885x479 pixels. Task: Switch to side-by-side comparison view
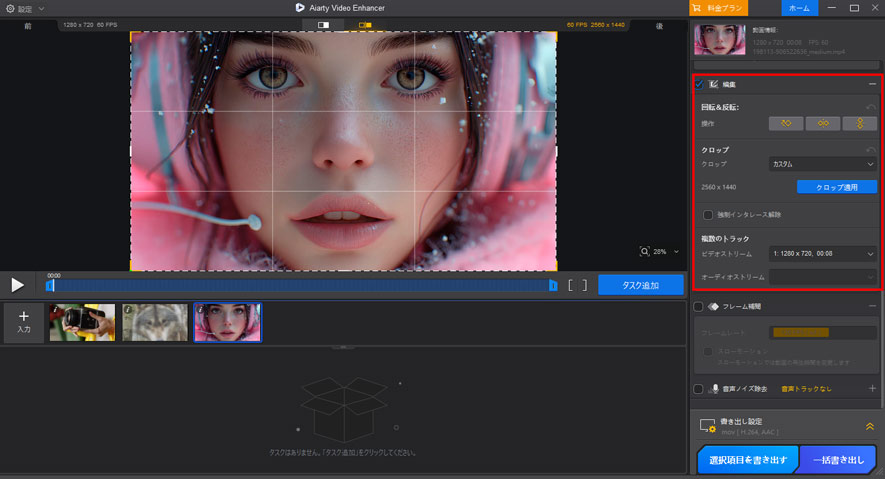[x=365, y=25]
